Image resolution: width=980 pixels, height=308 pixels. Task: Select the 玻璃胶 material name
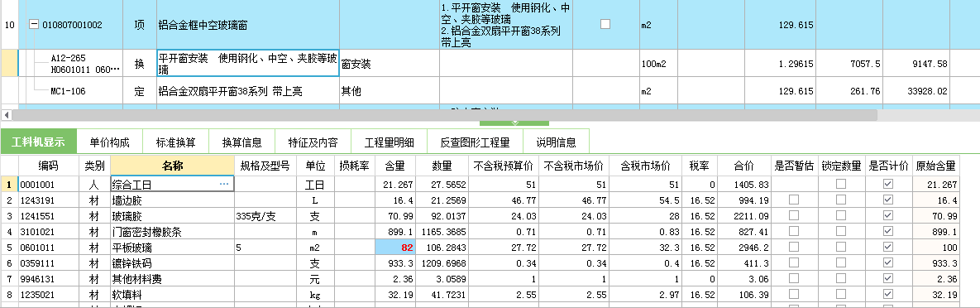click(x=127, y=216)
